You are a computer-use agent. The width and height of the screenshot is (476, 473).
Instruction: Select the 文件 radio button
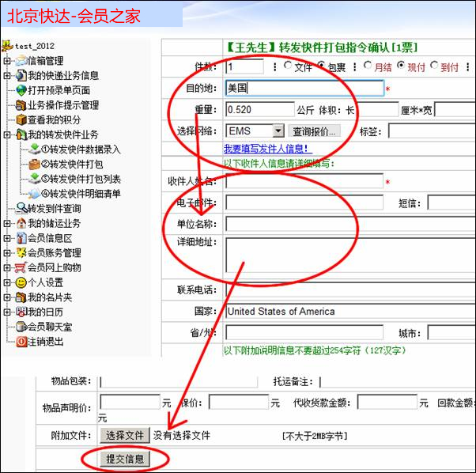pyautogui.click(x=288, y=66)
